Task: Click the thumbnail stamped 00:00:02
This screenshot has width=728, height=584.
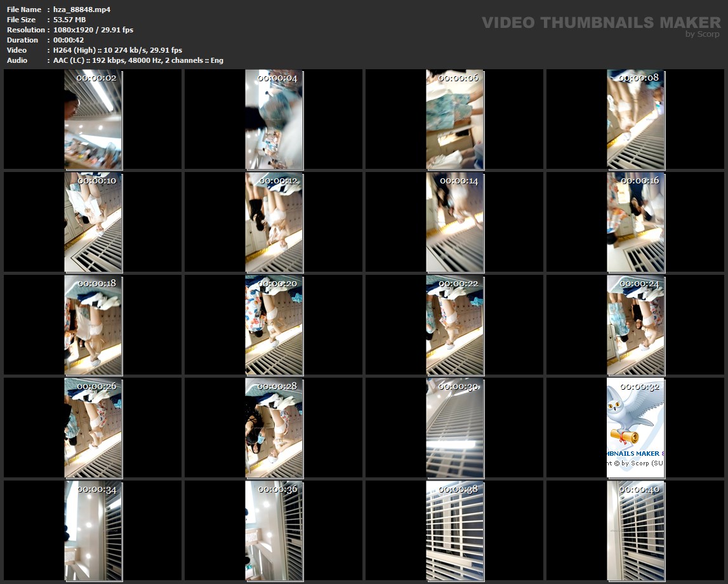Action: pos(93,120)
